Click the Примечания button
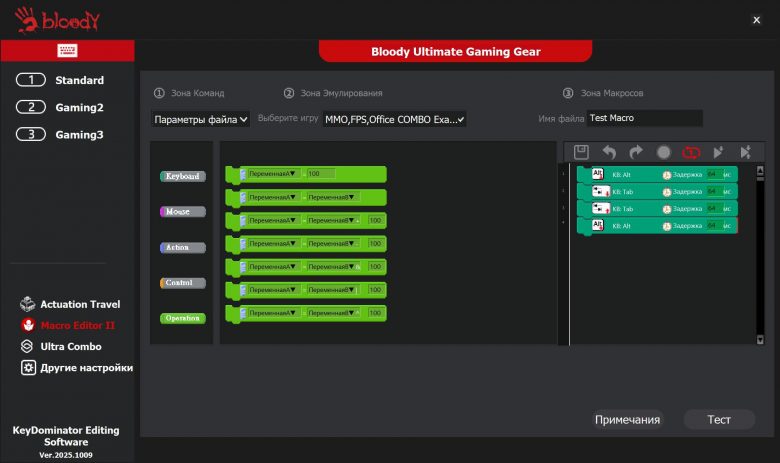 [627, 420]
